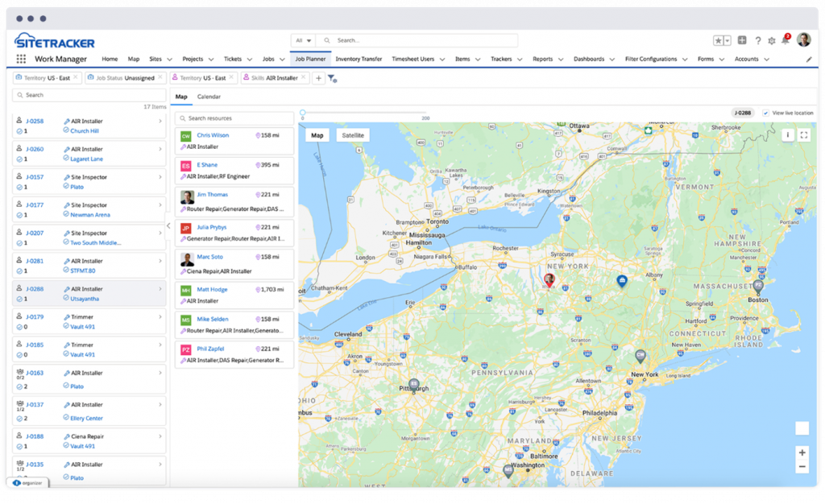This screenshot has height=504, width=825.
Task: Expand the Tickets menu dropdown
Action: (250, 60)
